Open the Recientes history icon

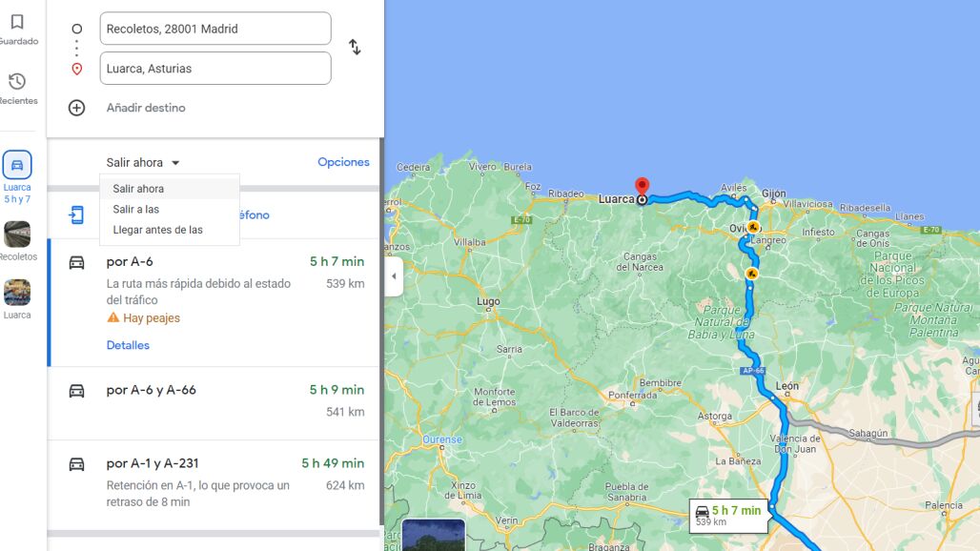[x=17, y=82]
